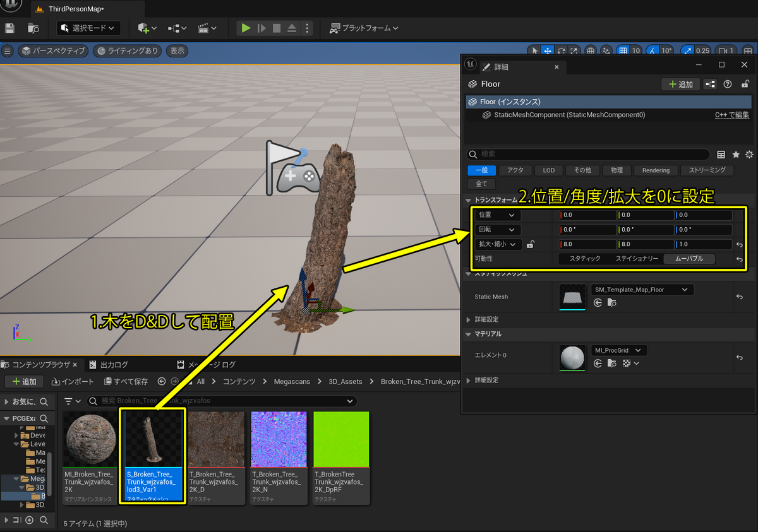
Task: Select the LOD filter category
Action: click(x=549, y=170)
